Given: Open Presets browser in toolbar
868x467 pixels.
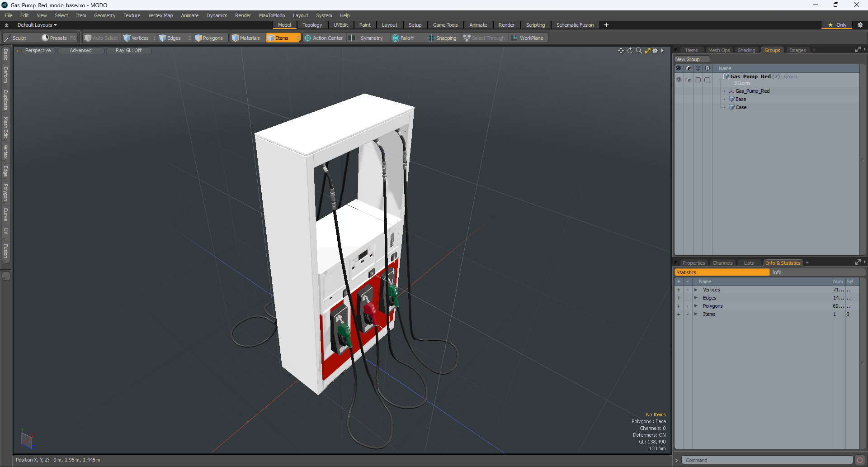Looking at the screenshot, I should click(x=59, y=38).
